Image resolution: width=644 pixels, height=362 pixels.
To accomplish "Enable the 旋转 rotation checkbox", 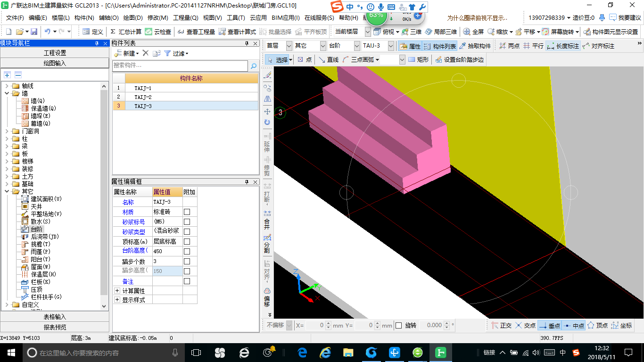I will click(399, 325).
